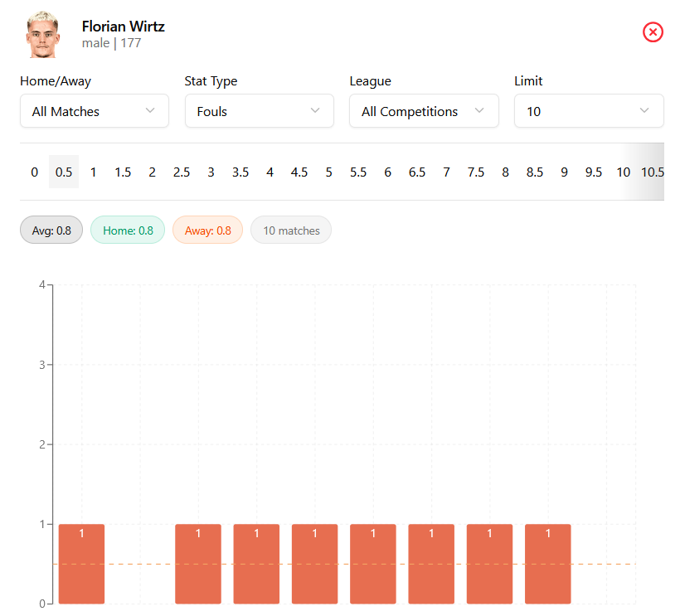Click the Avg: 0.8 pill

51,230
